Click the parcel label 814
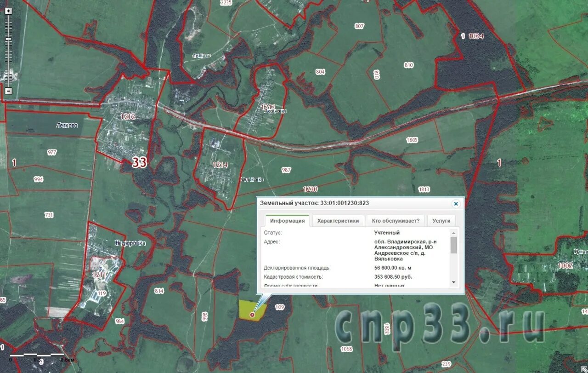Screen dimensions: 588x373 pos(159,291)
